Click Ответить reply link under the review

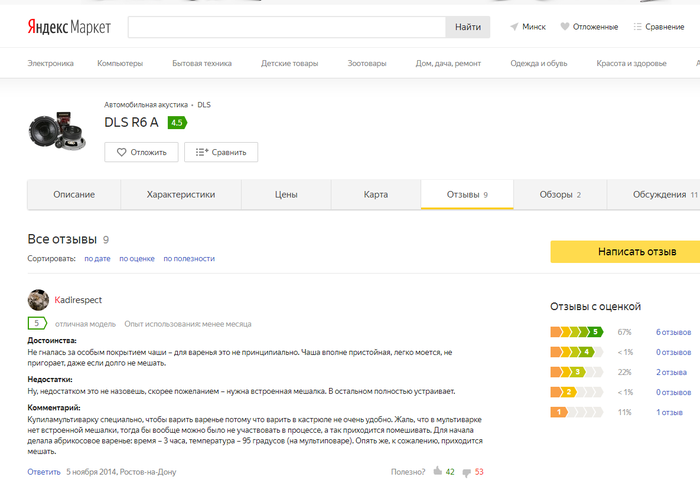point(44,471)
